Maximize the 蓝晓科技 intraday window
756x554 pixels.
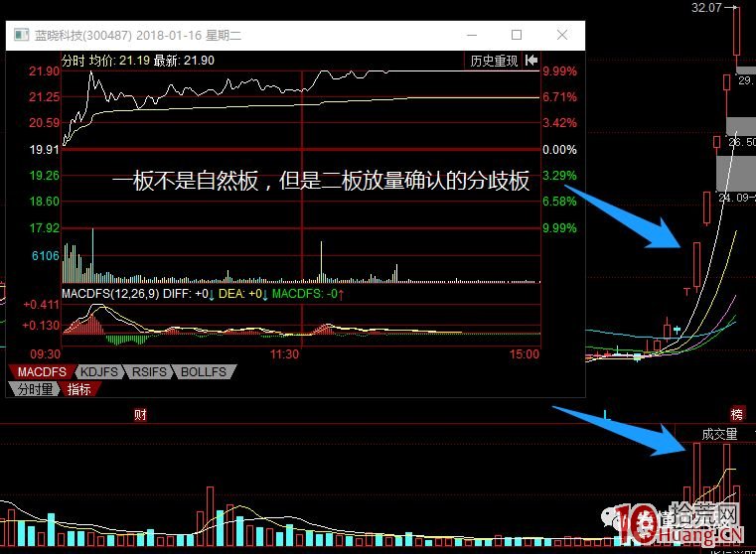[517, 35]
